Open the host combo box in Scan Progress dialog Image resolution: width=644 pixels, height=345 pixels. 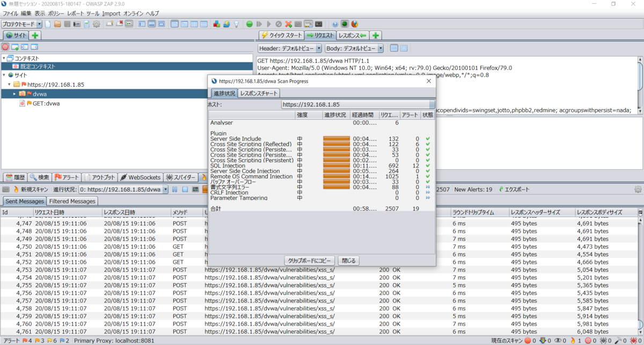[358, 105]
